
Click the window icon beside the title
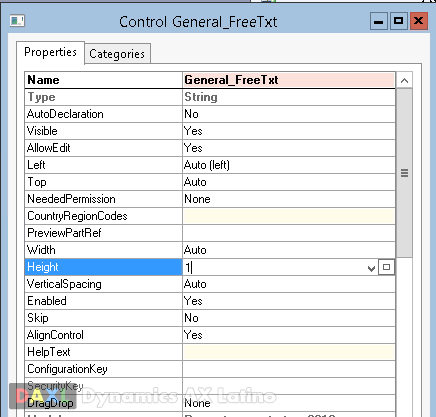click(x=17, y=21)
